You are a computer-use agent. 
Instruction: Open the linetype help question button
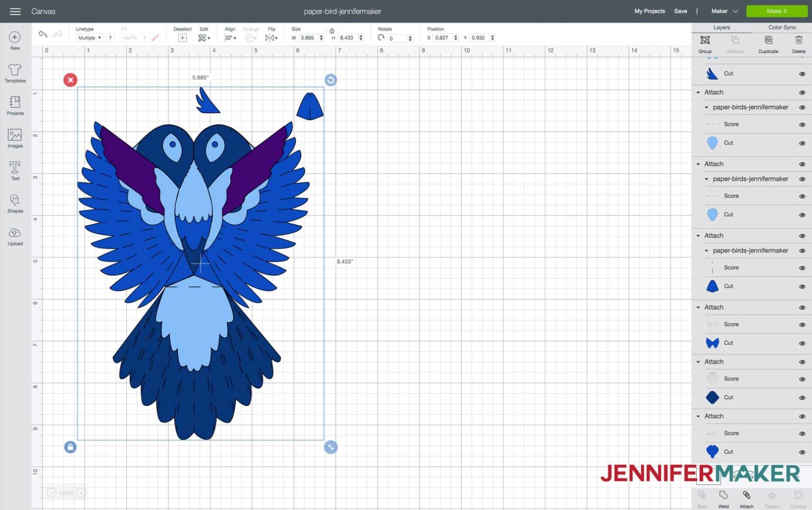[x=110, y=38]
